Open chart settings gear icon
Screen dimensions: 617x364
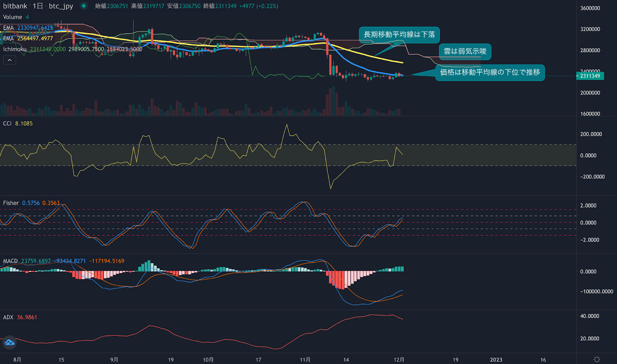tap(597, 359)
